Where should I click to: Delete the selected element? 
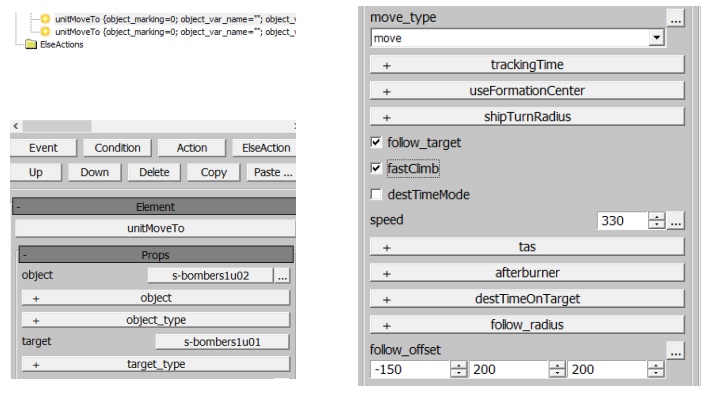(154, 172)
